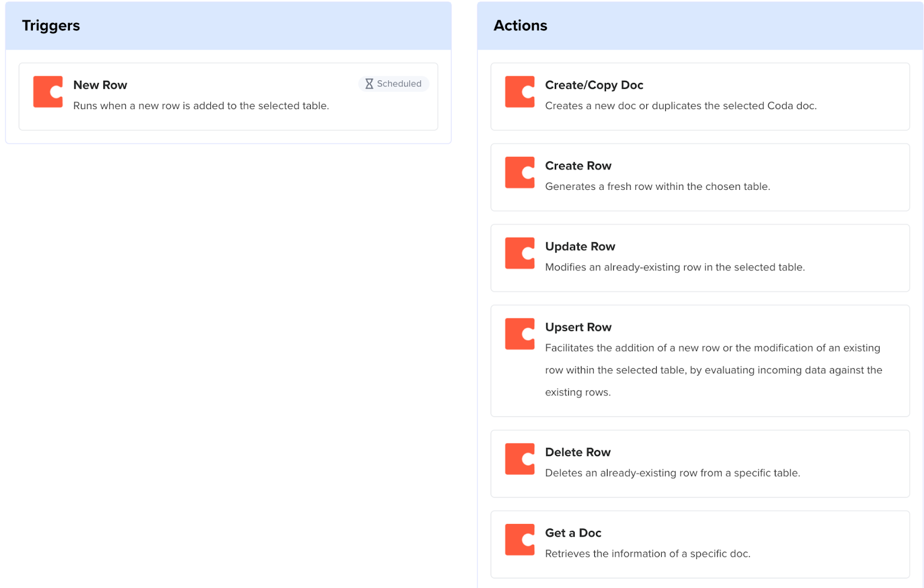
Task: Open the New Row trigger title
Action: tap(100, 85)
